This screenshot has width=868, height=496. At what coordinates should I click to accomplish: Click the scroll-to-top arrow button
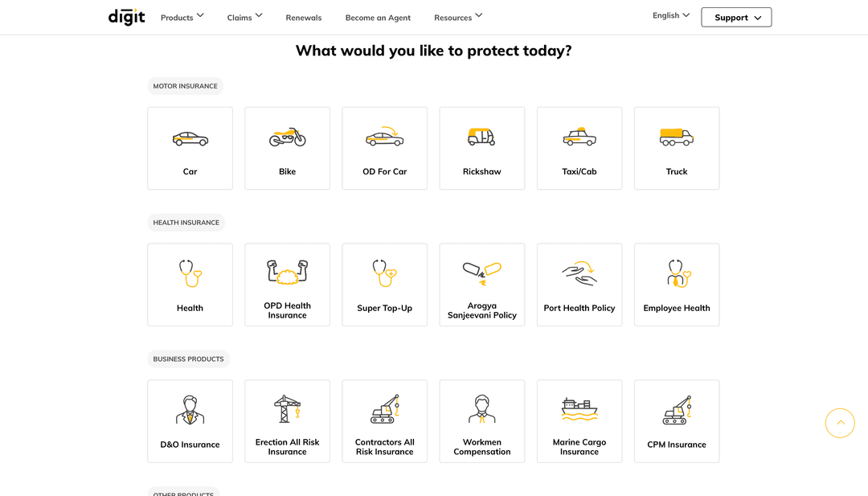[840, 423]
